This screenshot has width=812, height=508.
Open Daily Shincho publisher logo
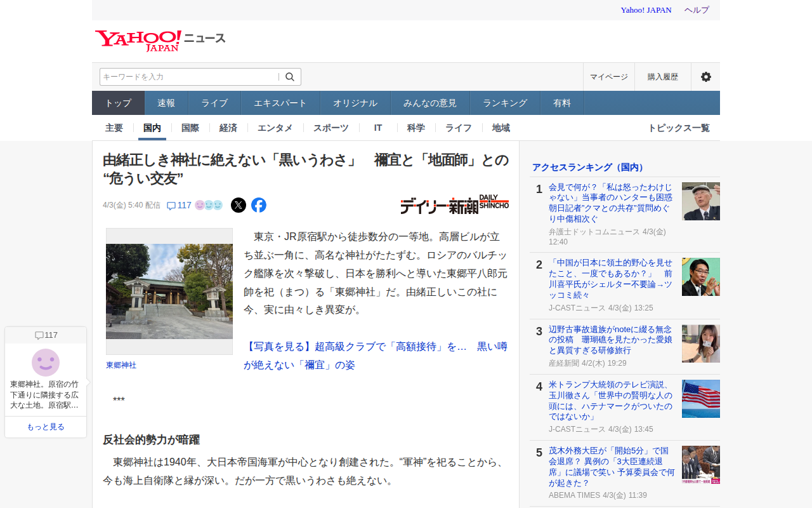coord(454,204)
